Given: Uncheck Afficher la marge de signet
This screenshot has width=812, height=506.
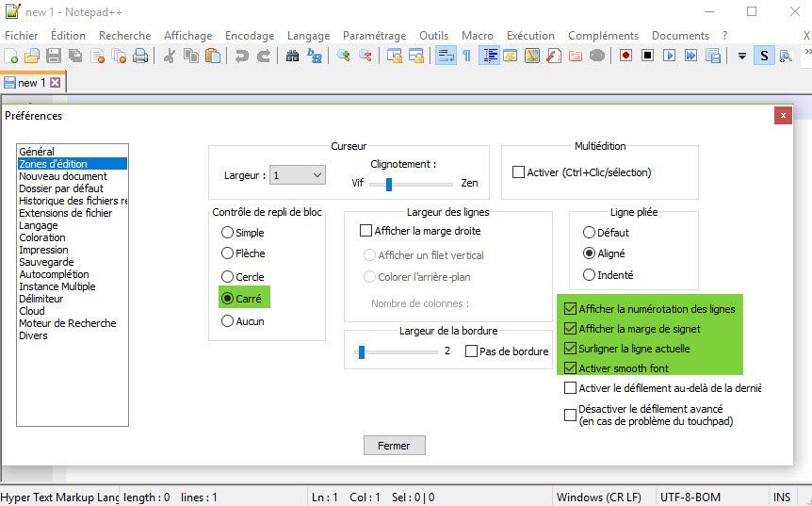Looking at the screenshot, I should click(570, 328).
